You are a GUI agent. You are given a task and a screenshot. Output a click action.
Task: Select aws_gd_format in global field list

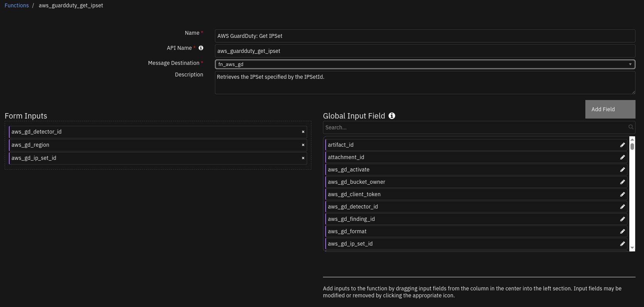tap(476, 231)
